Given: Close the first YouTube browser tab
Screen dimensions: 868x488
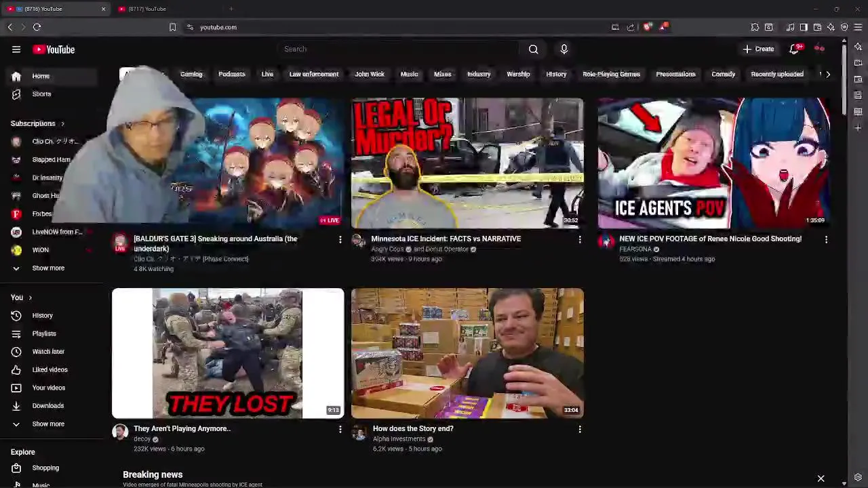Looking at the screenshot, I should 103,9.
